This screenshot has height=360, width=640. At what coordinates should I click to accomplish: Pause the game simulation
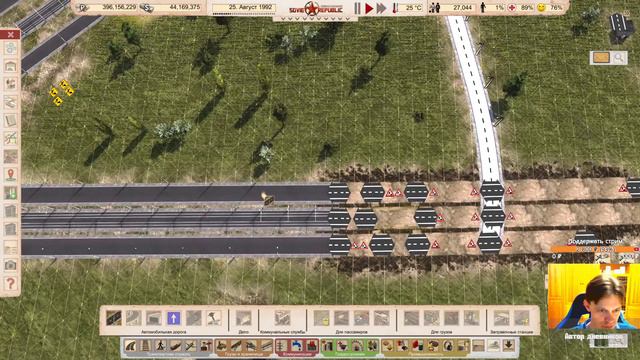point(357,8)
